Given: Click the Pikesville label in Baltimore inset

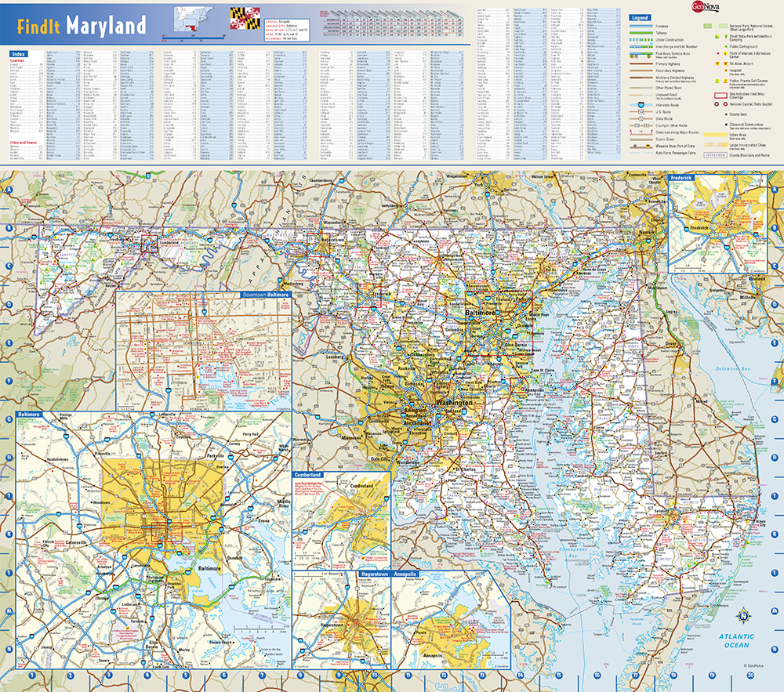Looking at the screenshot, I should click(102, 453).
